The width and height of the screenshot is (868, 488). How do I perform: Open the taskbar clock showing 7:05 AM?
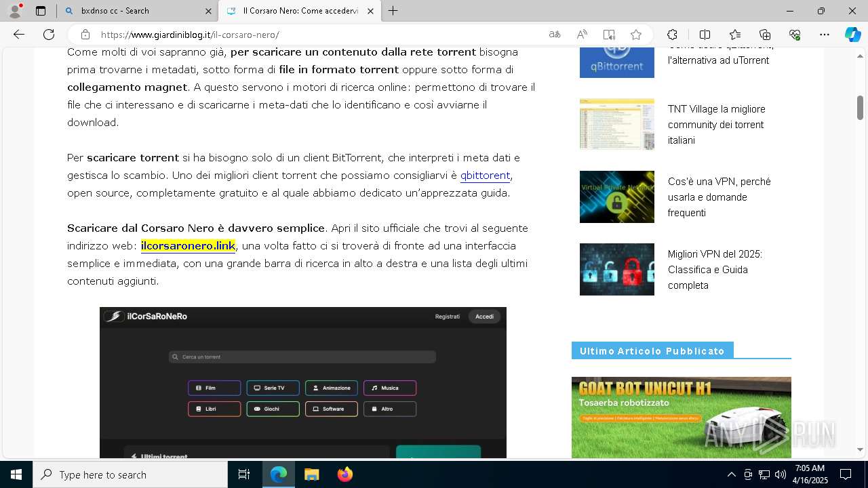point(810,474)
